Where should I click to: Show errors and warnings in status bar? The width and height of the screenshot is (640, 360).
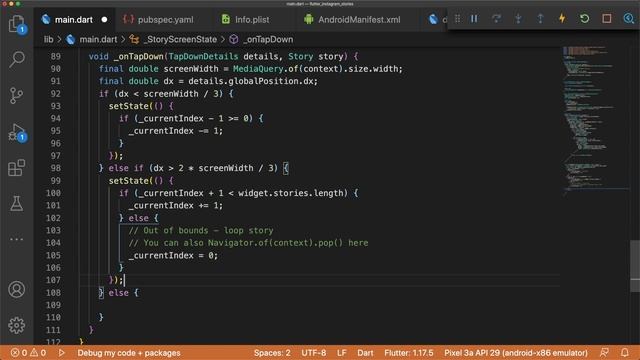point(28,353)
